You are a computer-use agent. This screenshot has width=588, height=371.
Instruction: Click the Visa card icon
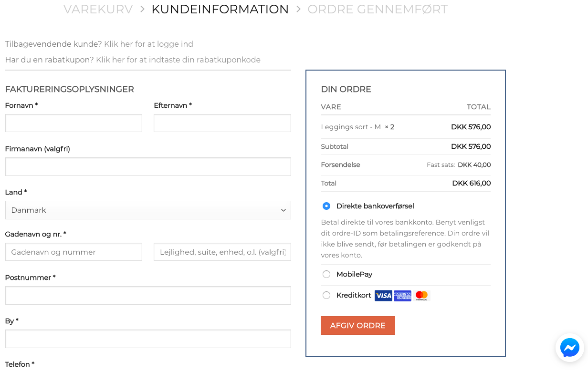coord(383,296)
